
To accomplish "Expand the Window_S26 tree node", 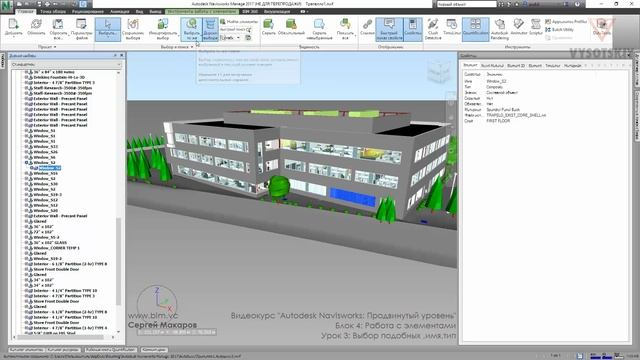I will [26, 152].
